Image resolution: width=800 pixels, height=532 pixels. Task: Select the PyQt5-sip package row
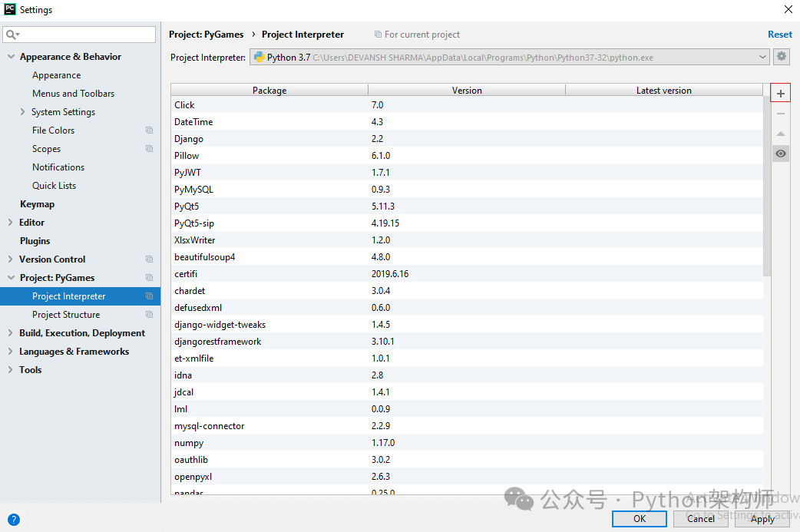click(467, 223)
